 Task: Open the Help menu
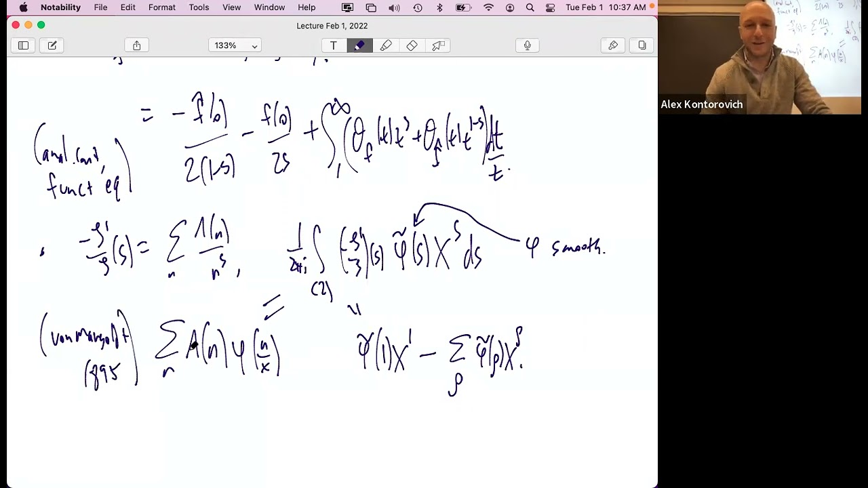307,7
